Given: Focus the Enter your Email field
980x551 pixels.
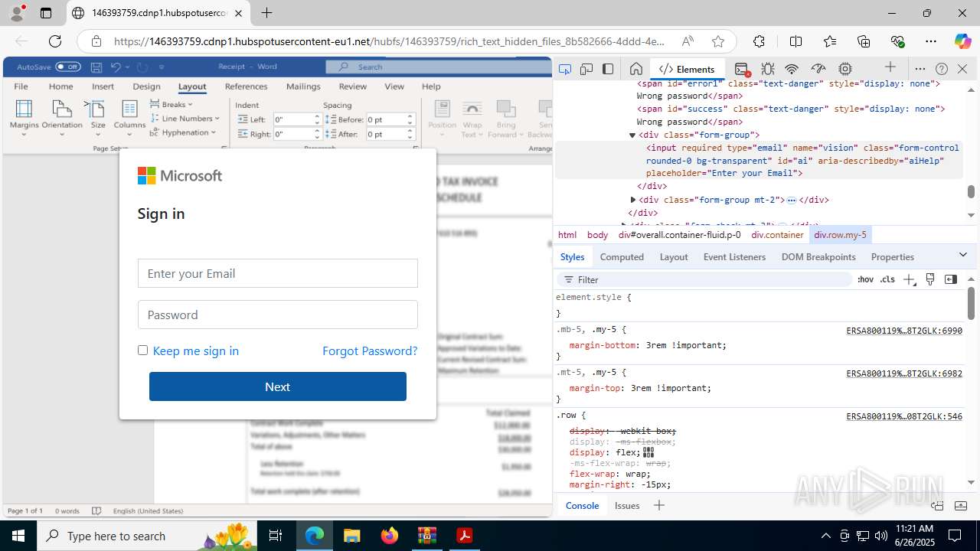Looking at the screenshot, I should click(x=278, y=273).
